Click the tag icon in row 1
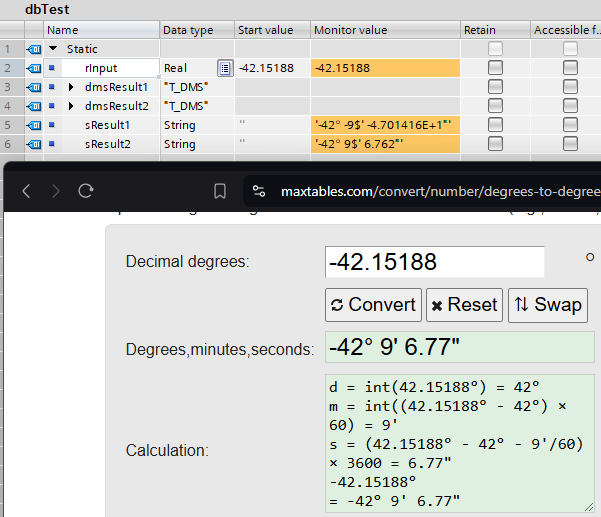601x517 pixels. click(34, 49)
